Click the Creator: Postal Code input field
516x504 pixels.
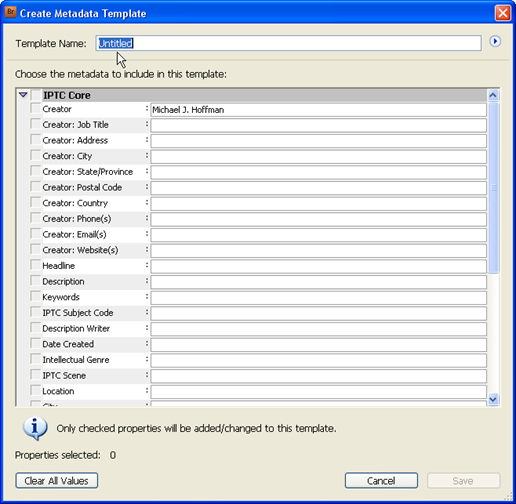pos(318,188)
